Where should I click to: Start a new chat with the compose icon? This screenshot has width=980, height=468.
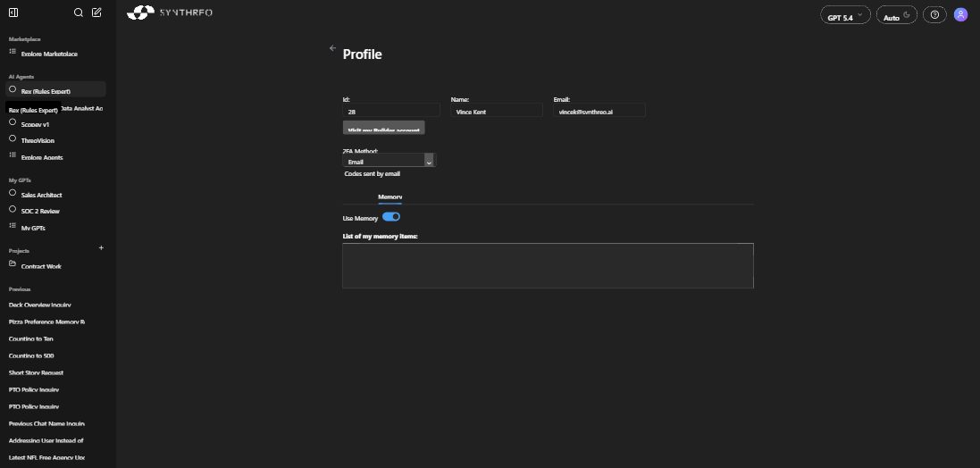tap(96, 13)
